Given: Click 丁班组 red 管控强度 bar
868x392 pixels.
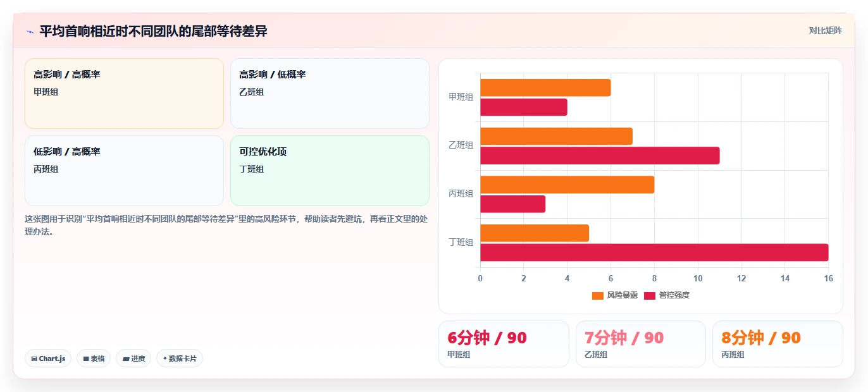Looking at the screenshot, I should (654, 252).
